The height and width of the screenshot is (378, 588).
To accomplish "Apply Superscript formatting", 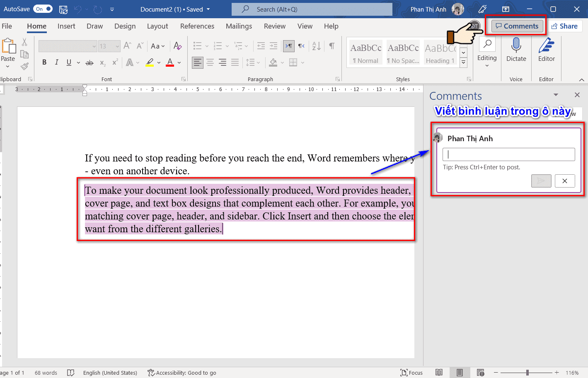I will pos(115,63).
